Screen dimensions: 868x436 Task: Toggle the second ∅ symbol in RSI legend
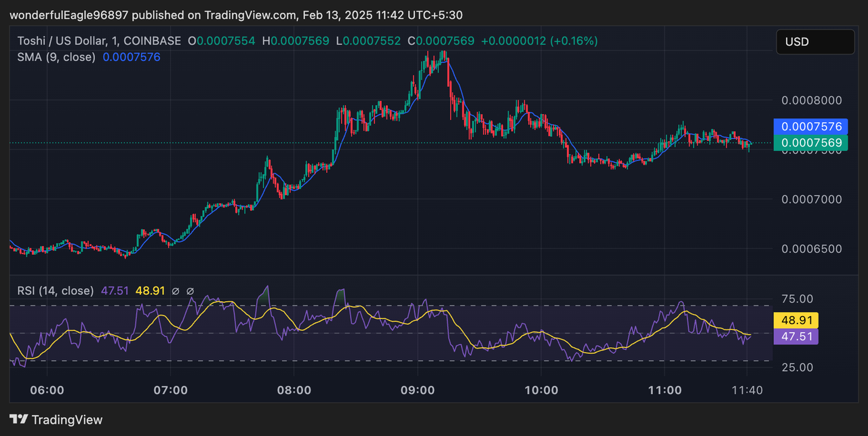click(x=190, y=290)
